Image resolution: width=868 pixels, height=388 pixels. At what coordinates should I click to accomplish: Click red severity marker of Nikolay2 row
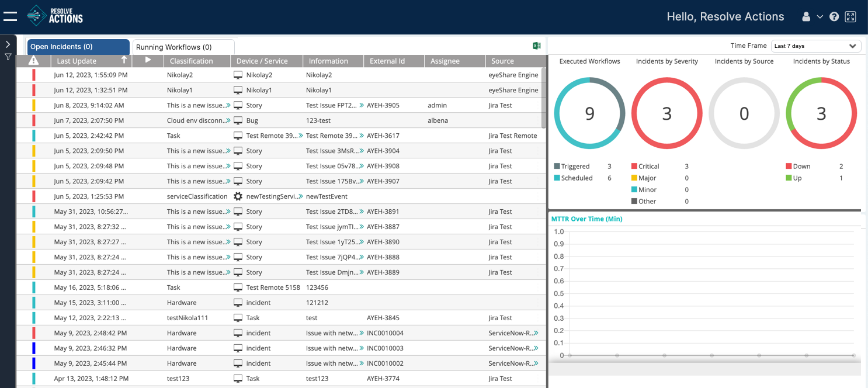coord(34,75)
